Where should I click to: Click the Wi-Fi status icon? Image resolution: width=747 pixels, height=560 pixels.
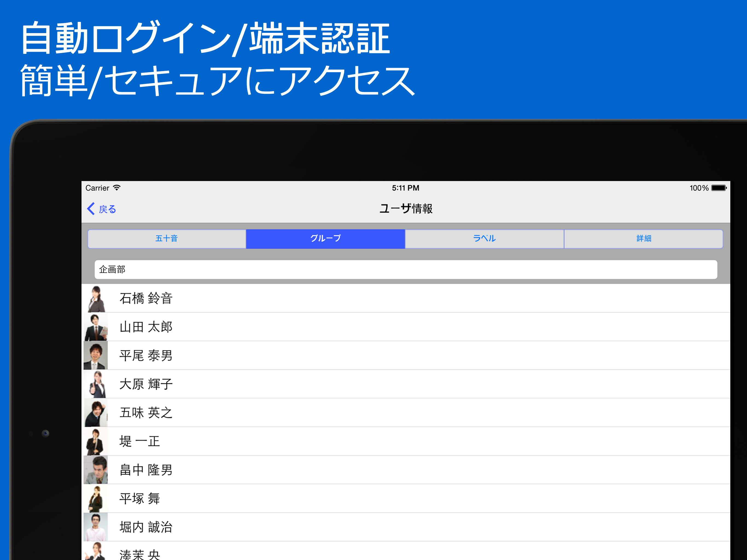click(x=116, y=188)
